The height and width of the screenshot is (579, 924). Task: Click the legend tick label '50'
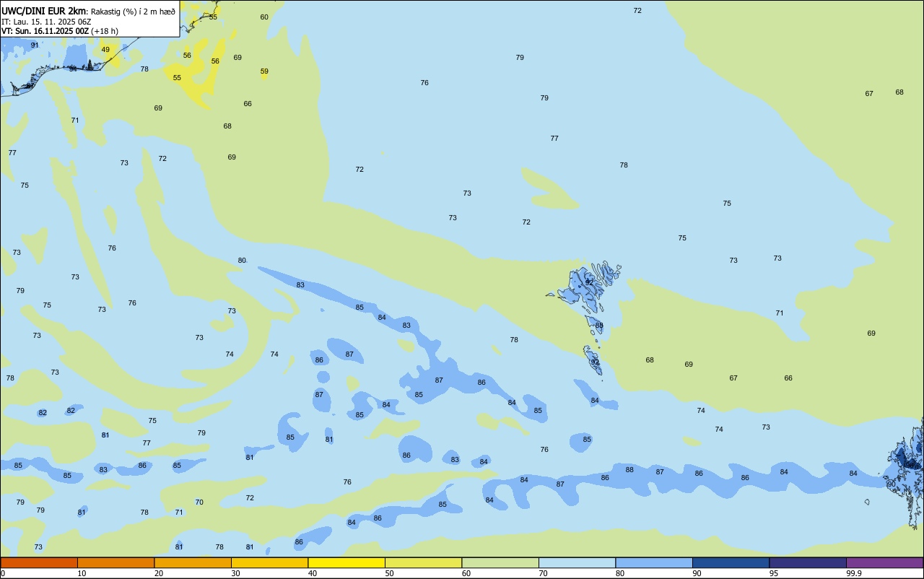389,573
